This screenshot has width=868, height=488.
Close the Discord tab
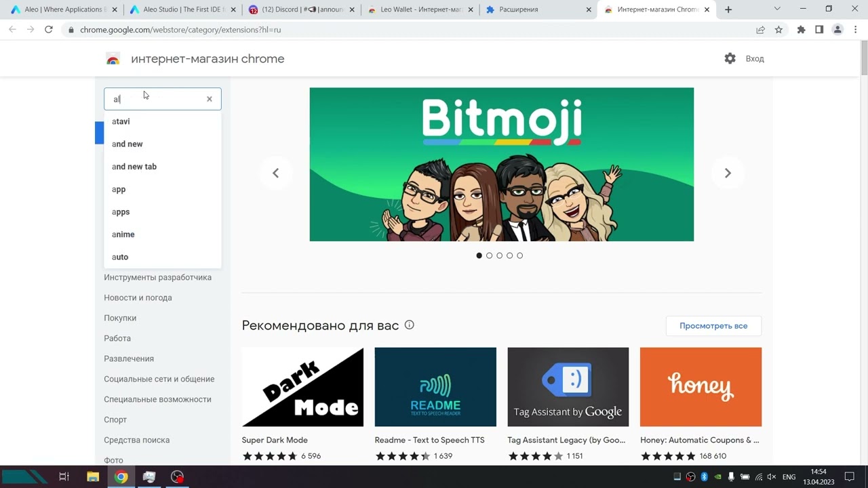coord(352,10)
